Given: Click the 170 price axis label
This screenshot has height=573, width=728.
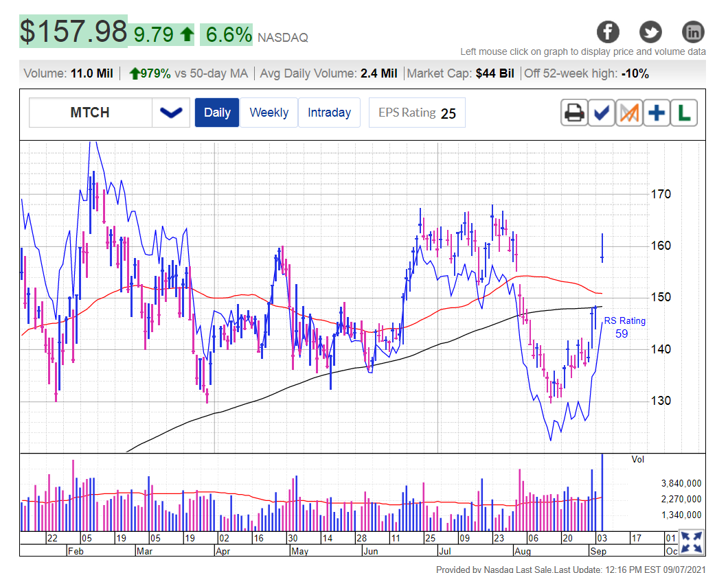Looking at the screenshot, I should [x=661, y=194].
